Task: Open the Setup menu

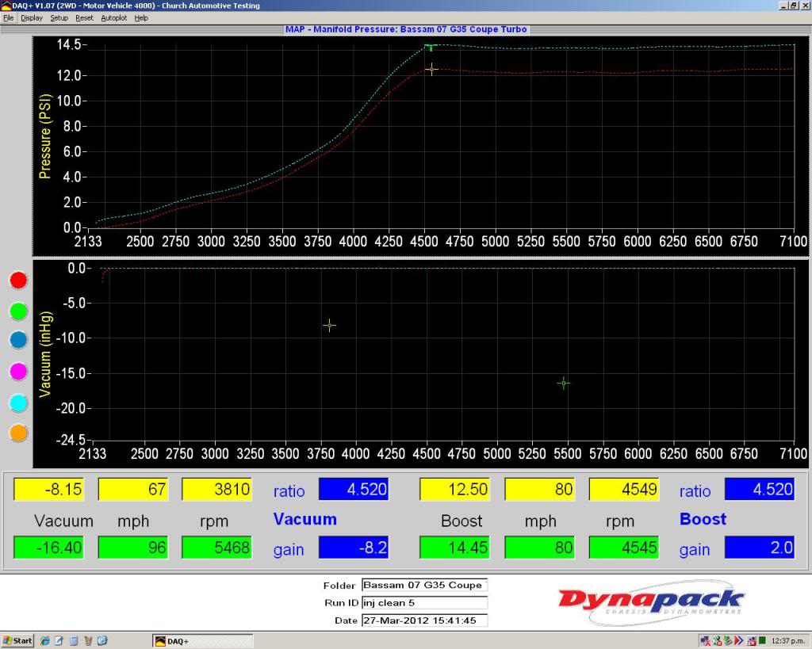Action: tap(59, 17)
